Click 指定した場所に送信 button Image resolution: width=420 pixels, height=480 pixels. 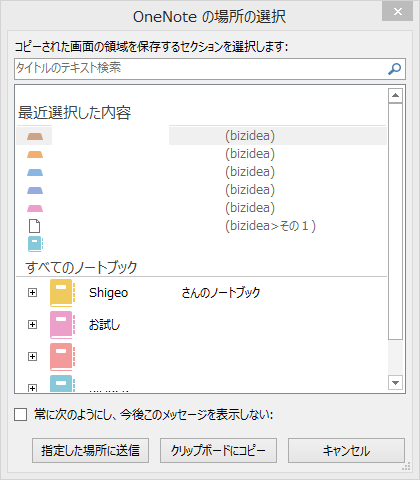tap(90, 451)
